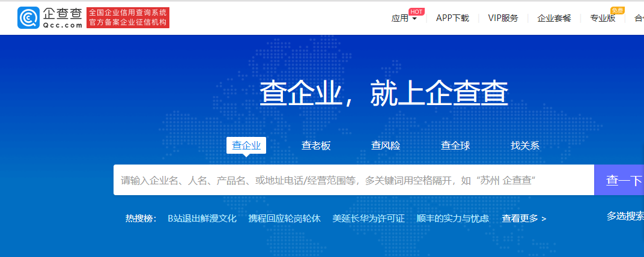Viewport: 644px width, 257px height.
Task: Select the 查全球 tab
Action: pyautogui.click(x=455, y=146)
